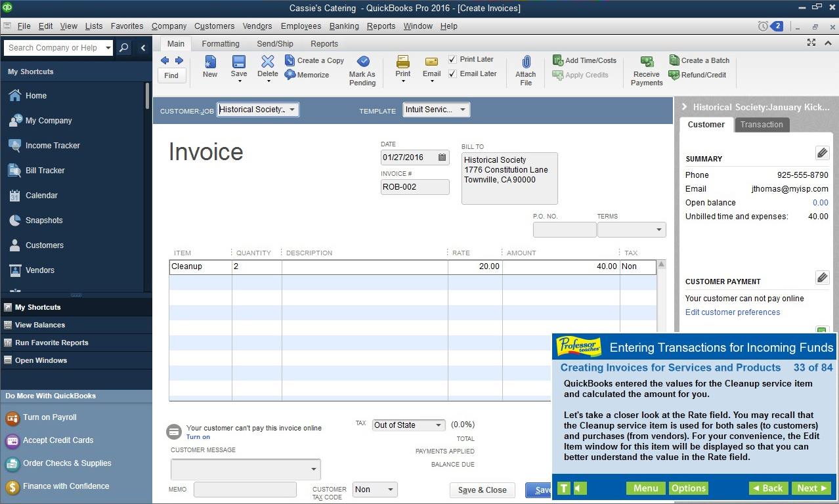Expand the CUSTOMER:JOB dropdown
Viewport: 839px width, 504px height.
(291, 109)
